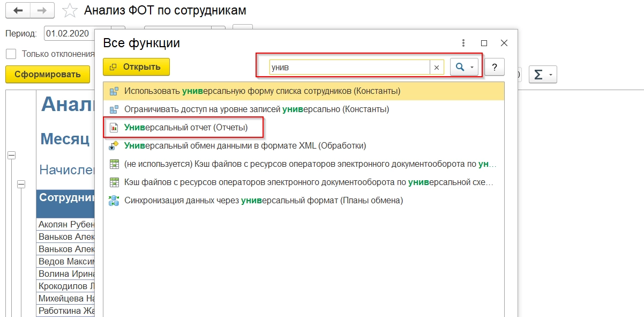Click the exchange plan icon of Синхронизация данных
The image size is (644, 317).
pos(114,201)
